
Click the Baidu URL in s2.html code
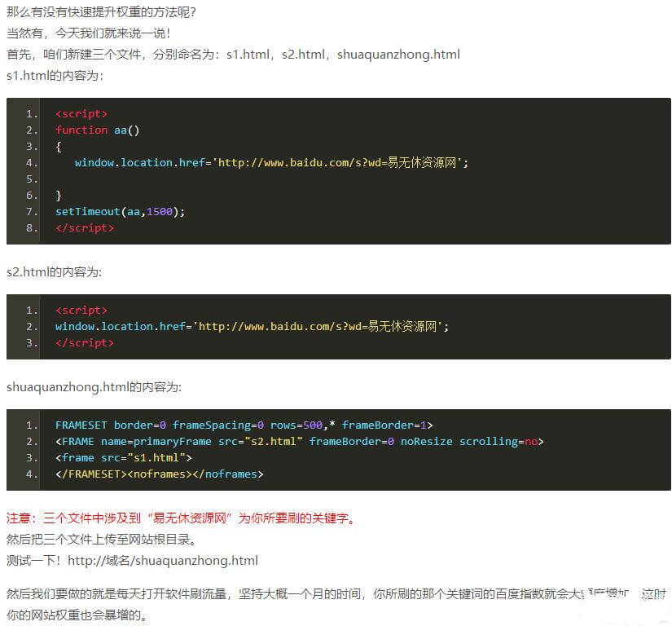321,326
